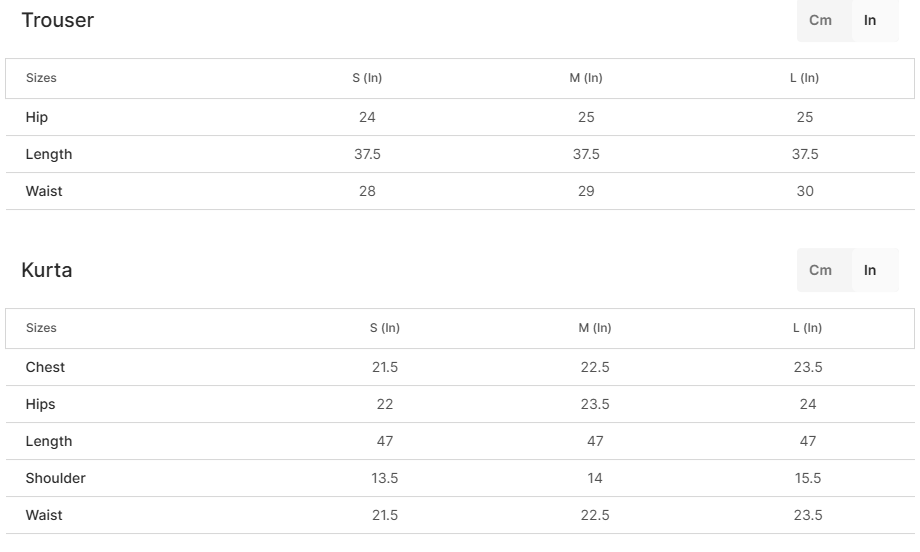Select the Shoulder row label

tap(56, 478)
